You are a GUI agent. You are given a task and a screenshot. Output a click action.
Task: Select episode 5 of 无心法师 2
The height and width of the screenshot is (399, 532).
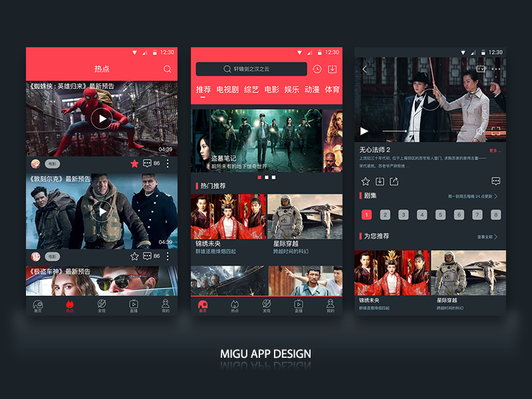click(440, 215)
